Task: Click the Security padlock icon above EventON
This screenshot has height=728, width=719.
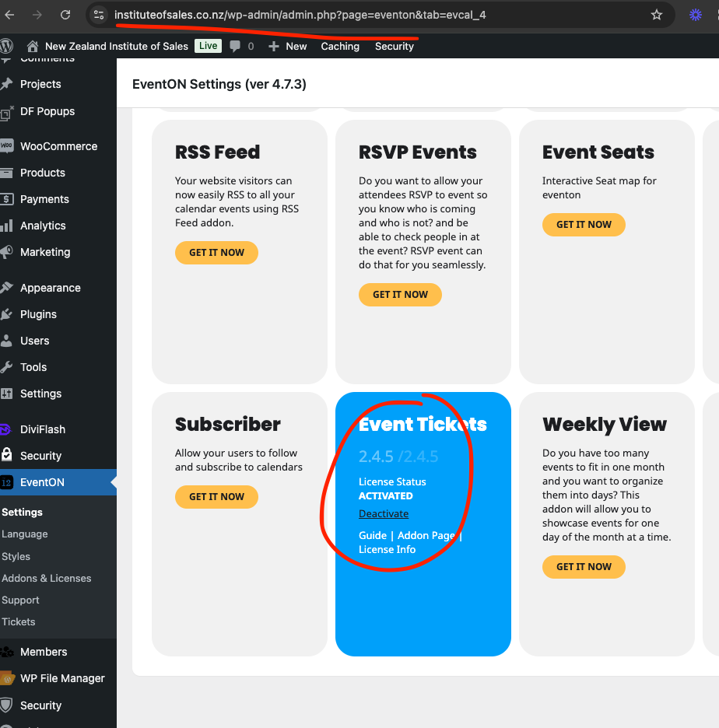Action: tap(6, 454)
